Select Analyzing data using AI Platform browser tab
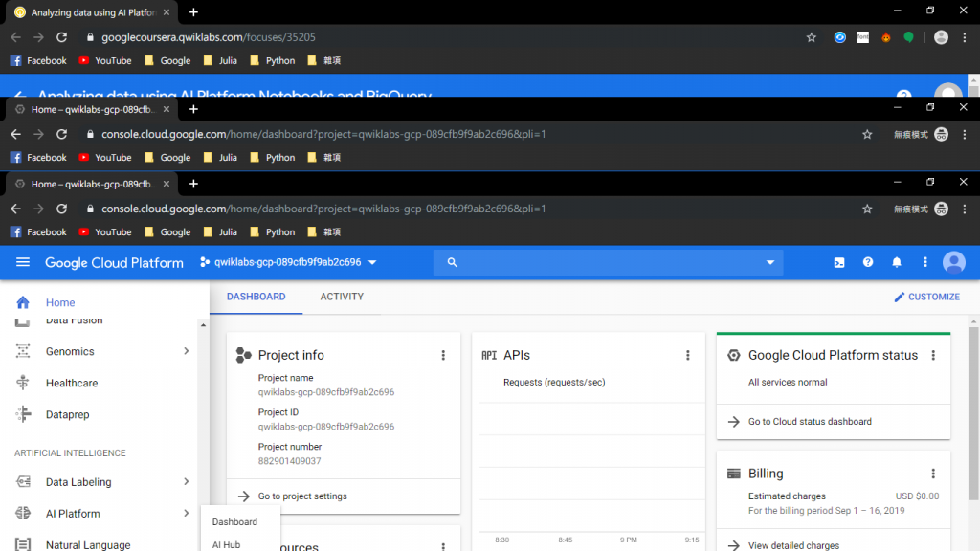Screen dimensions: 980x551 (x=92, y=12)
